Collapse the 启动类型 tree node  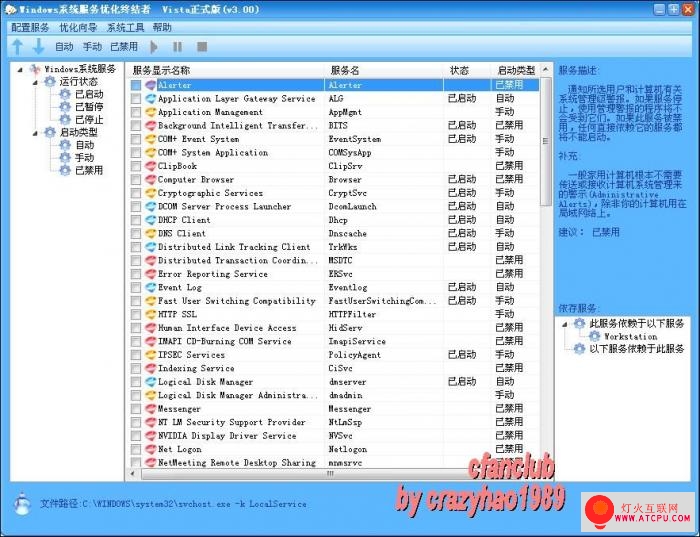click(x=35, y=133)
